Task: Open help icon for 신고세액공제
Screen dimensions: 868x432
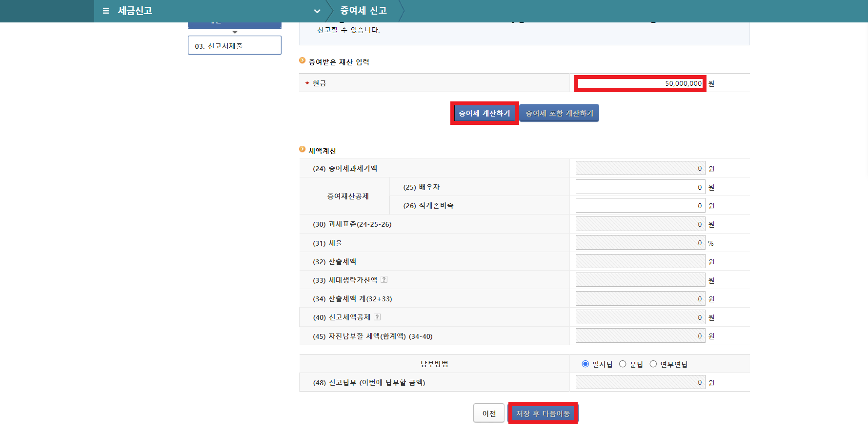Action: pos(377,317)
